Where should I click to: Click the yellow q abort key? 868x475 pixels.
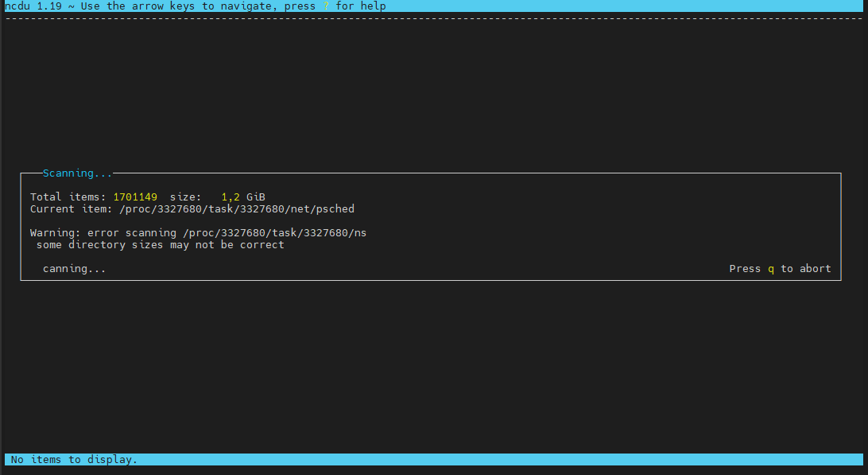[x=770, y=269]
